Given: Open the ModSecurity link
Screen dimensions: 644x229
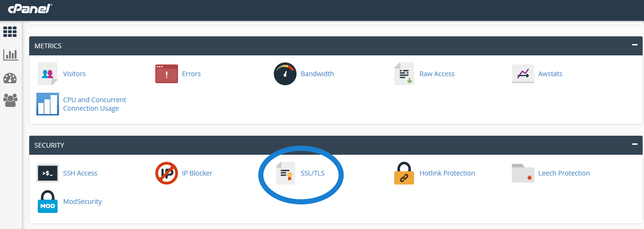Looking at the screenshot, I should click(83, 202).
